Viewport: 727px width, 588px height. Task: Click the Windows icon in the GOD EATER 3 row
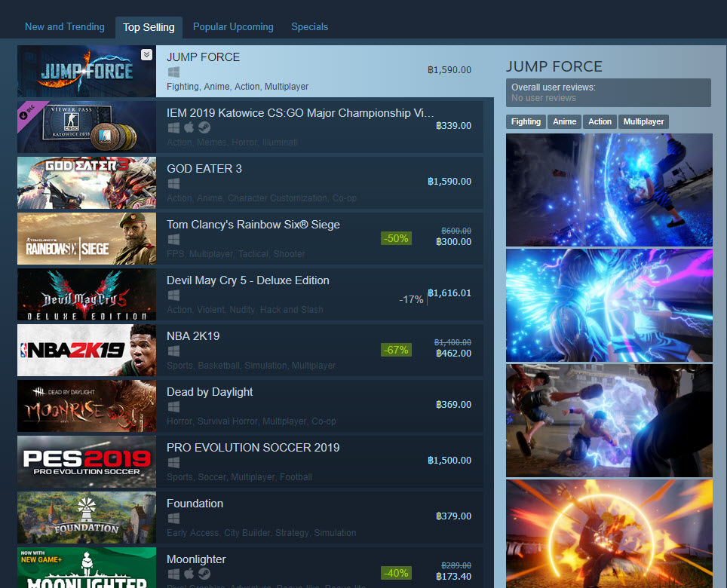[x=173, y=183]
